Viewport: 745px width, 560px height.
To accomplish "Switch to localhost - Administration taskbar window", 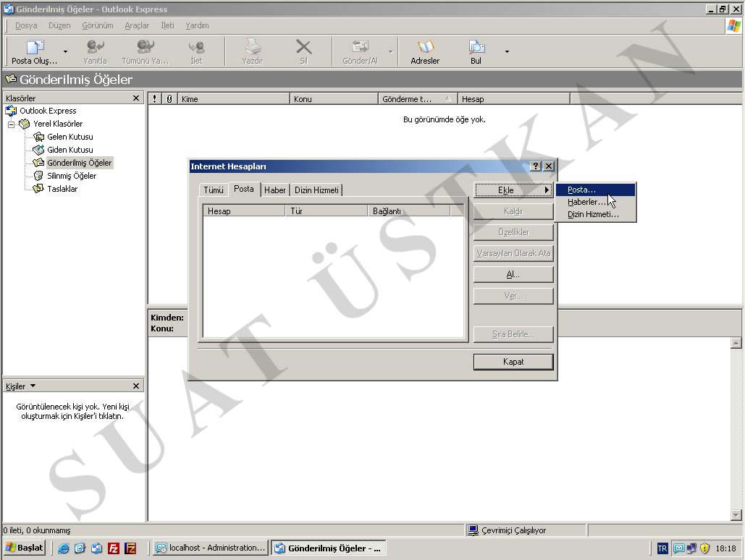I will coord(211,548).
